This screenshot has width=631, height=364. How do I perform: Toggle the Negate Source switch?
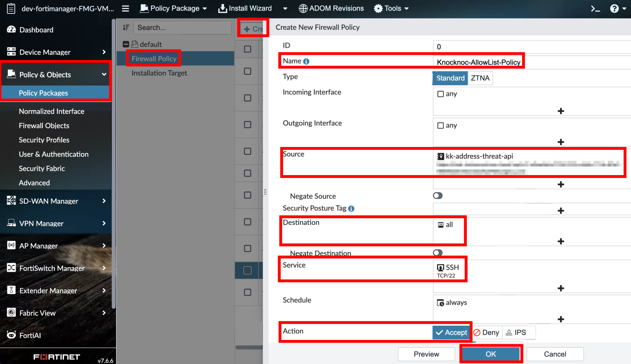pos(438,196)
